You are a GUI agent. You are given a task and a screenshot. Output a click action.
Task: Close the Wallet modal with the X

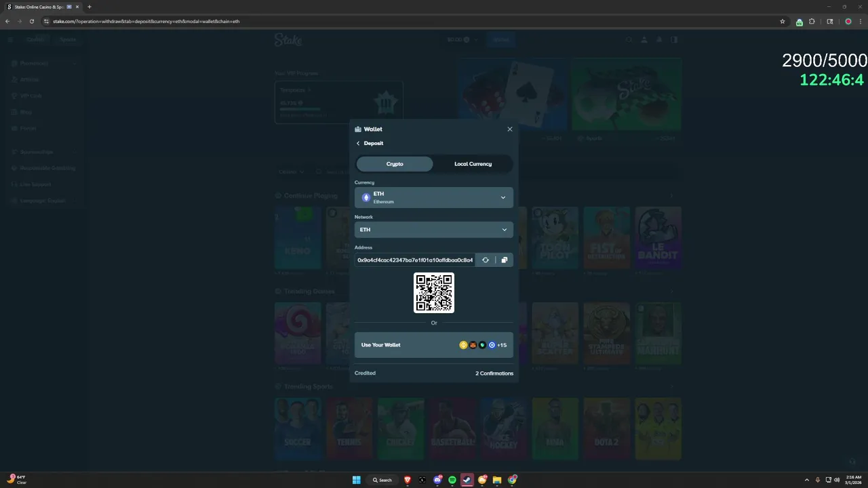(x=510, y=129)
